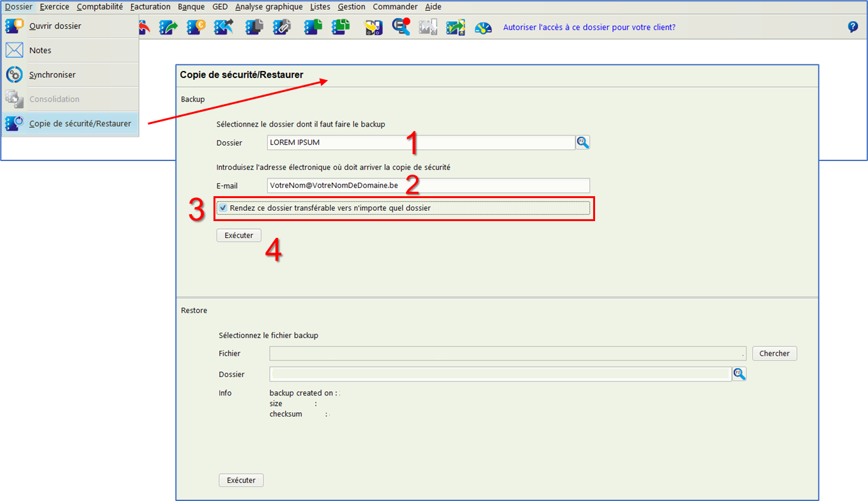Click Exécuter in the Restore section
The image size is (868, 501).
point(241,480)
